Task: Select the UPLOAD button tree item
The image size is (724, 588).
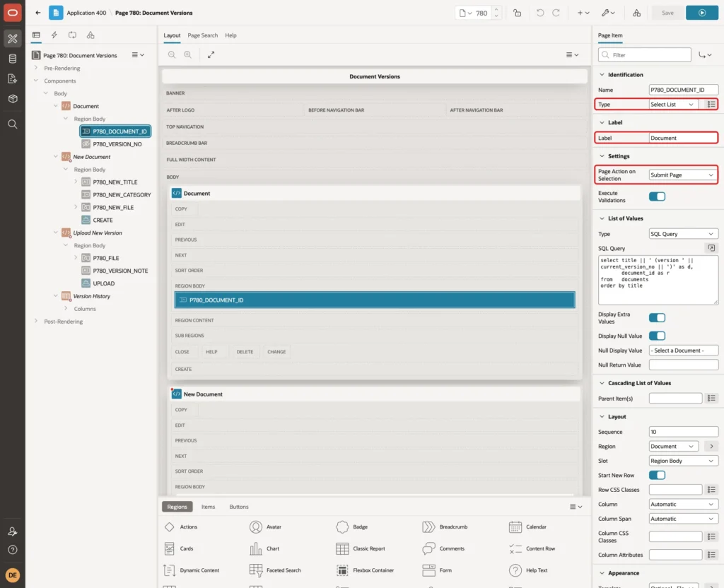Action: pyautogui.click(x=103, y=283)
